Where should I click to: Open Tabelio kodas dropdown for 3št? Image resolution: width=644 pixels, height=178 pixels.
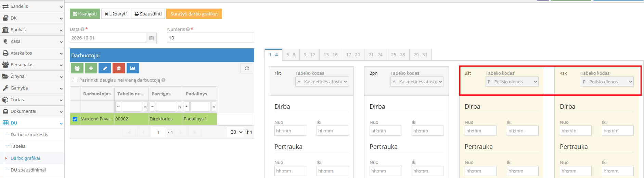pos(512,82)
